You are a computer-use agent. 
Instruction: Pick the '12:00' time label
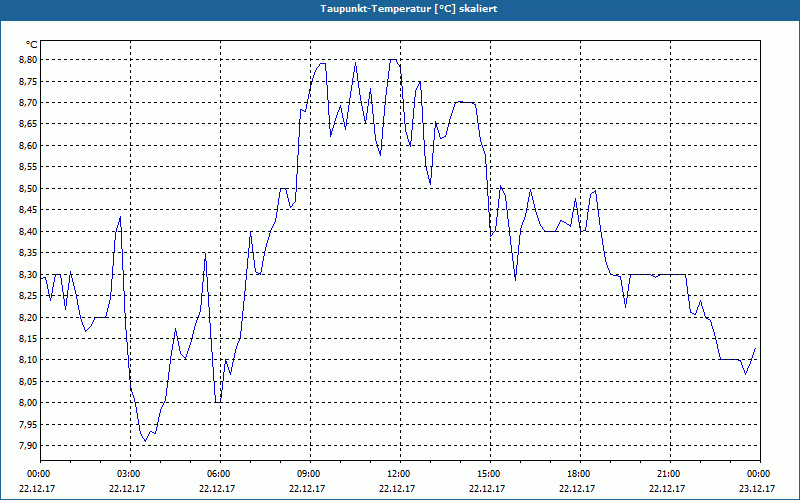point(400,474)
